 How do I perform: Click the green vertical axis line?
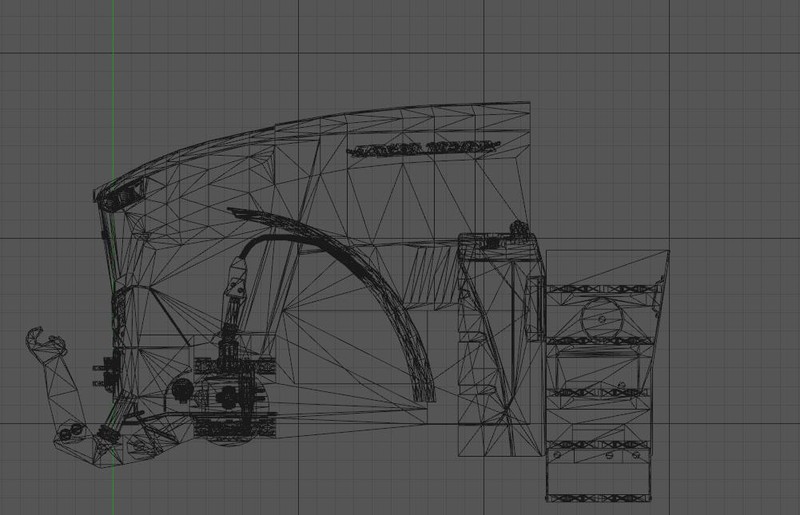[x=114, y=60]
